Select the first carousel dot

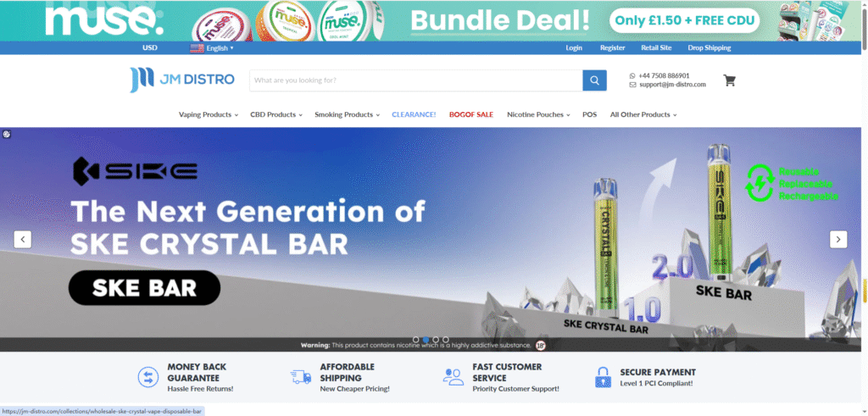[x=415, y=340]
